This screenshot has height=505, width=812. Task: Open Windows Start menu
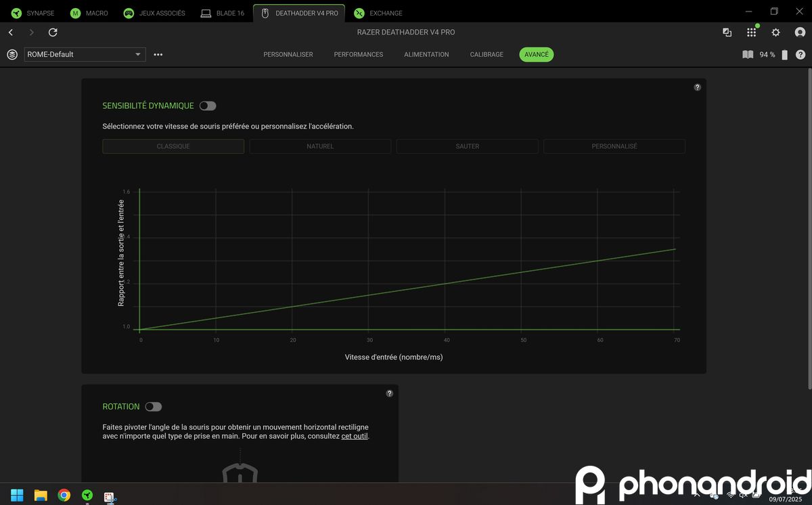point(16,495)
